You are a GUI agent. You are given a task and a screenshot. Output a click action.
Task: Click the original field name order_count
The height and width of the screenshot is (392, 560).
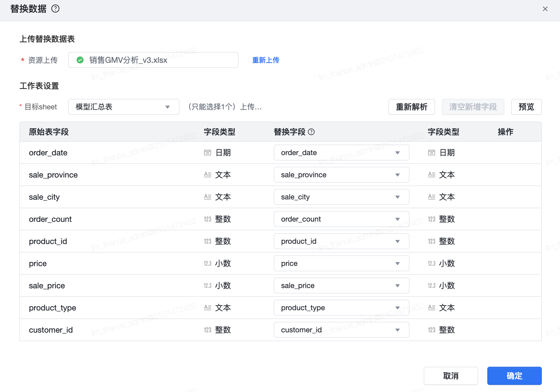(50, 219)
